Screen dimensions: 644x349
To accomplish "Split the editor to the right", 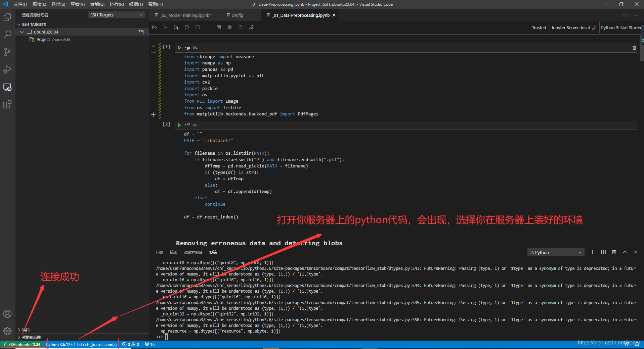I will [625, 15].
